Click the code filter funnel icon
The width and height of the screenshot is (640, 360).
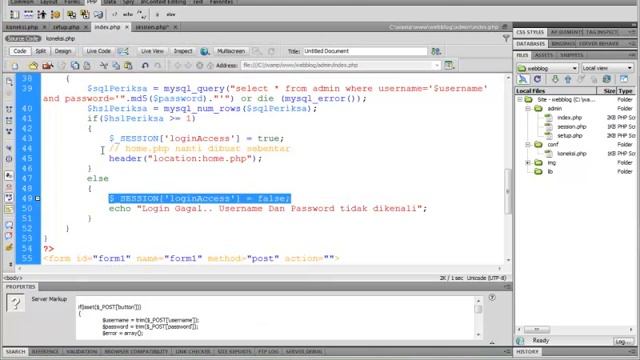pos(506,38)
